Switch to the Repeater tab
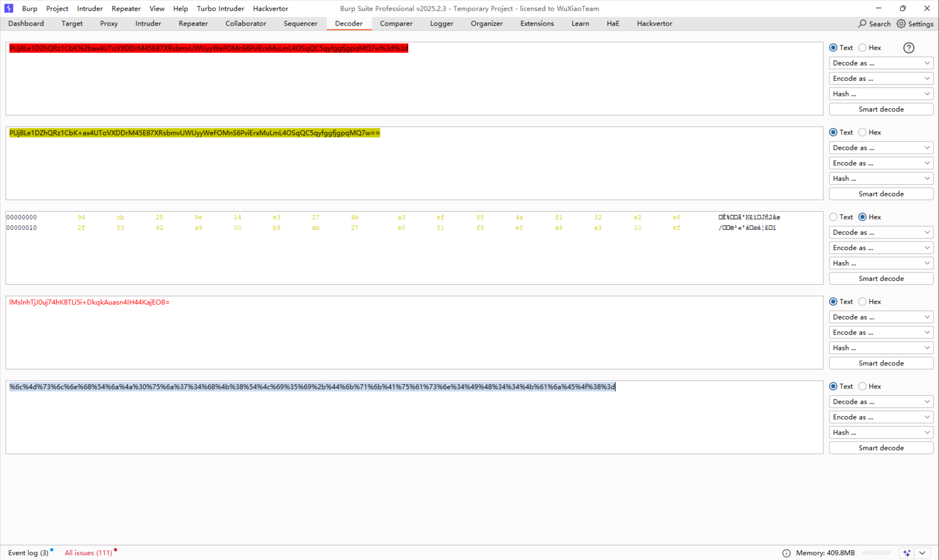Image resolution: width=939 pixels, height=560 pixels. pos(193,23)
